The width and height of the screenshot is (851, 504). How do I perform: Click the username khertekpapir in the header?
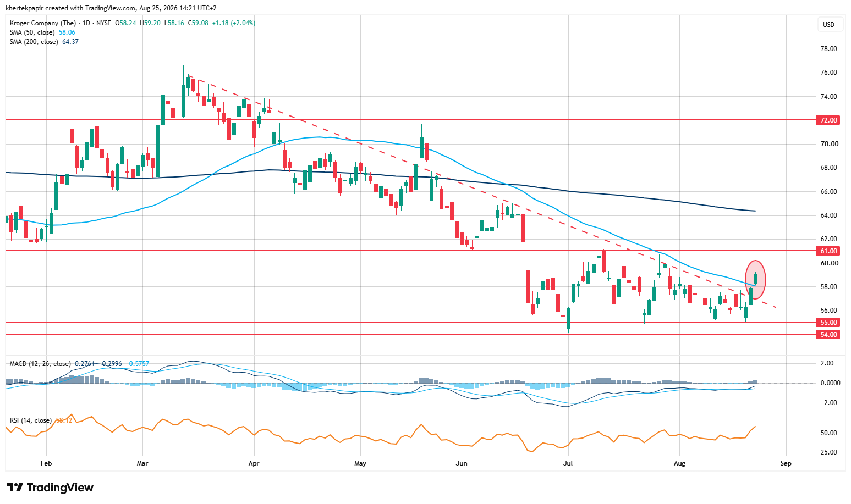point(23,8)
